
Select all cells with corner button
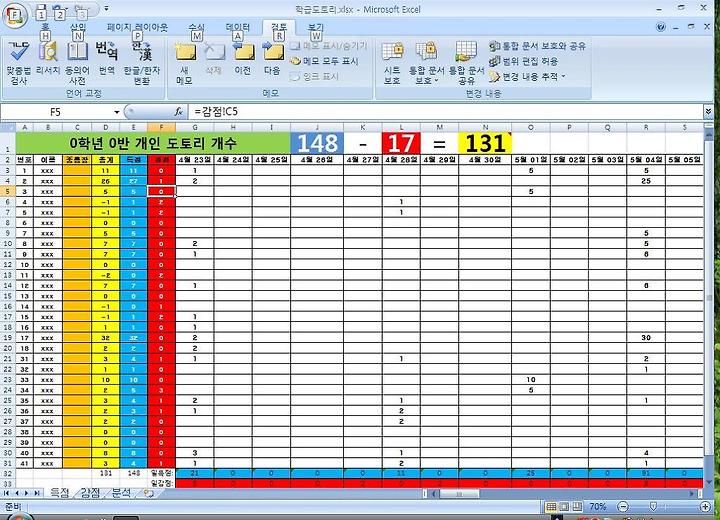[8, 127]
